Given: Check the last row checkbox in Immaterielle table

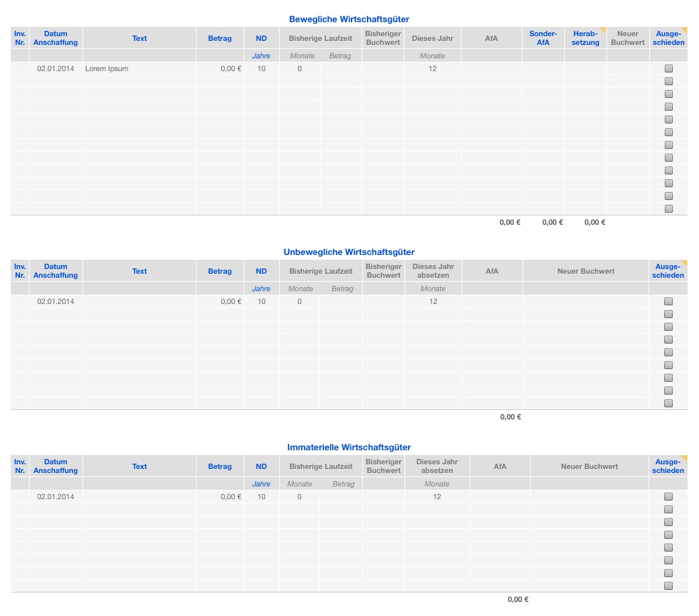Looking at the screenshot, I should click(x=668, y=586).
